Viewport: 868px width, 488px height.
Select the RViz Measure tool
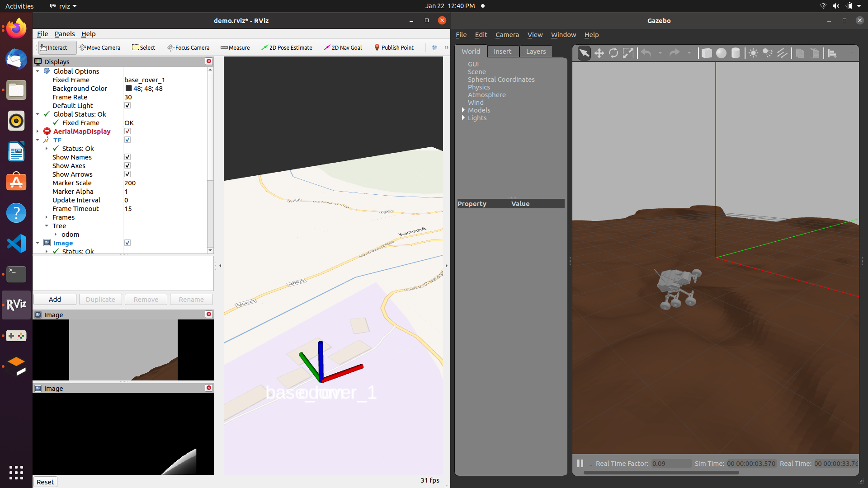click(x=235, y=48)
